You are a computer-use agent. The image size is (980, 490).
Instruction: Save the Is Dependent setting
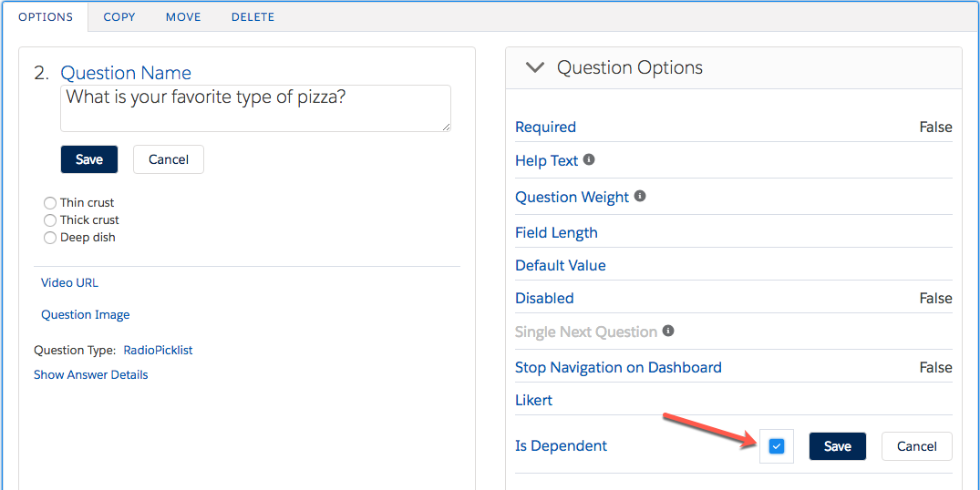click(837, 446)
